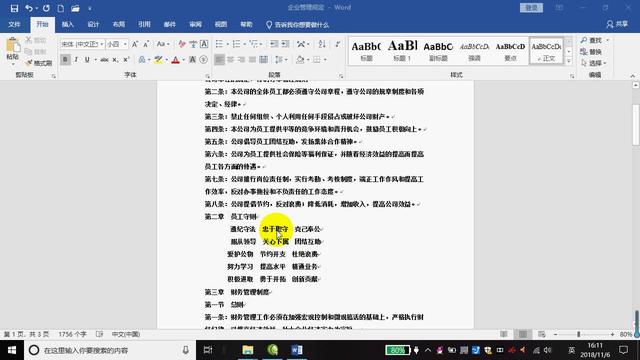Save the document via quick access toolbar
The image size is (640, 360).
[14, 8]
